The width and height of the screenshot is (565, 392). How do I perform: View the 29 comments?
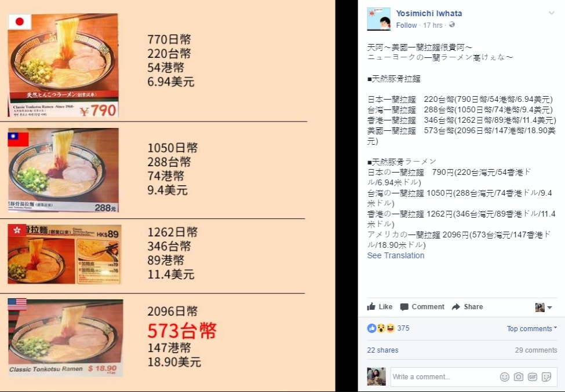[536, 350]
